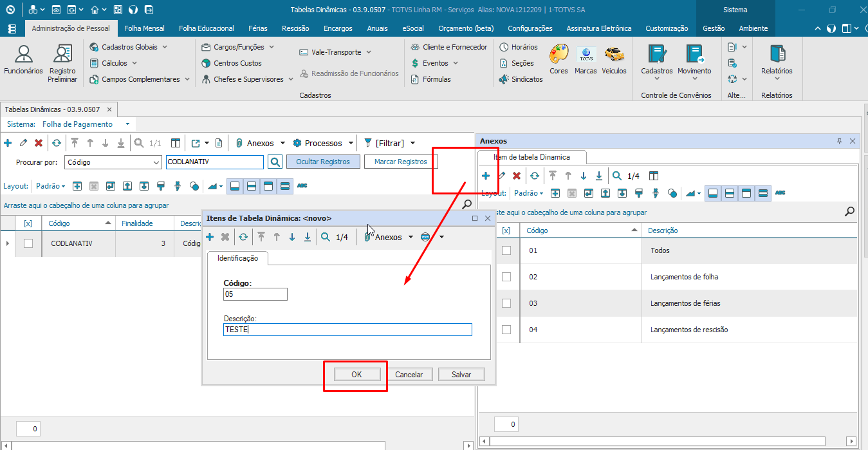Viewport: 868px width, 450px height.
Task: Refresh icon in Itens de Tabela Dinâmica dialog
Action: pos(243,237)
